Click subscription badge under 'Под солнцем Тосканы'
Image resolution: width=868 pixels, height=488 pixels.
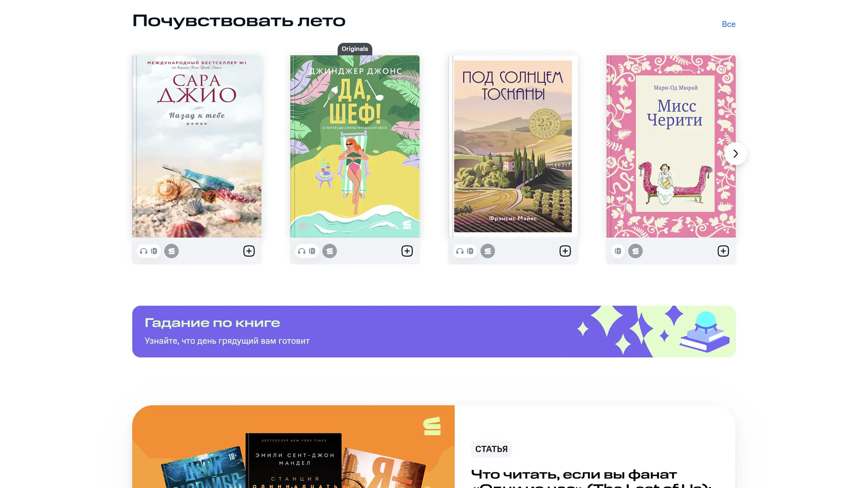tap(487, 251)
